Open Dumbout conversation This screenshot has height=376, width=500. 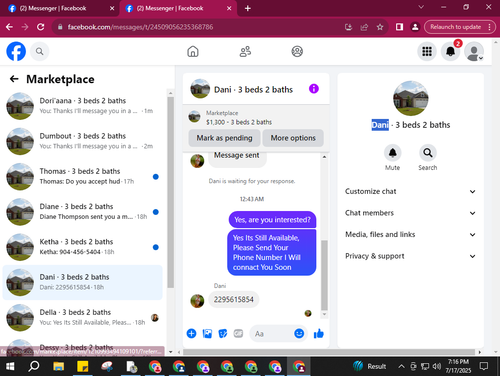83,141
